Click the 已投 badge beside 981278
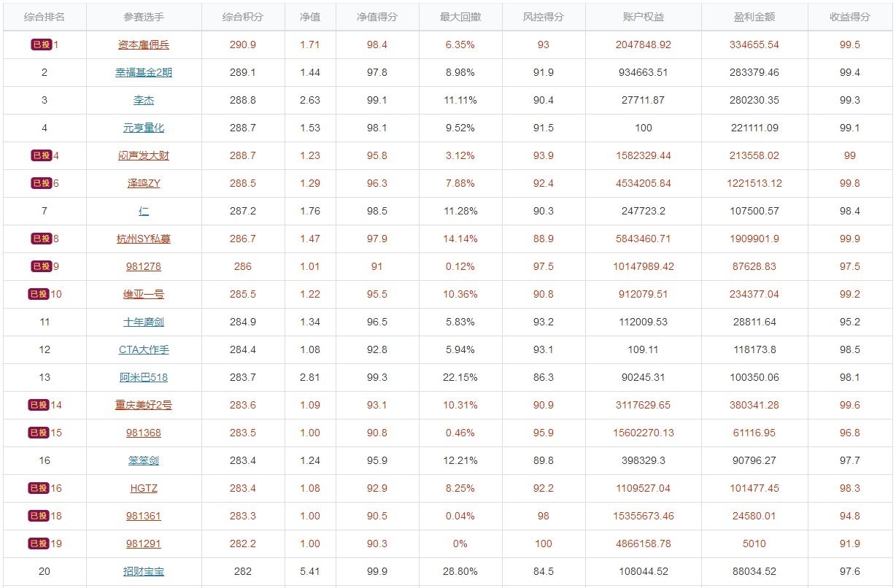896x588 pixels. pos(42,266)
